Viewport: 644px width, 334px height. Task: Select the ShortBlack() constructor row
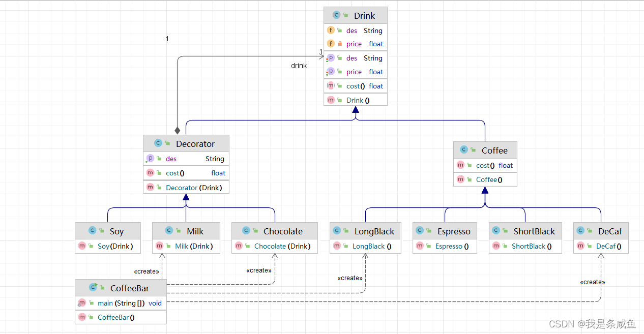[525, 246]
